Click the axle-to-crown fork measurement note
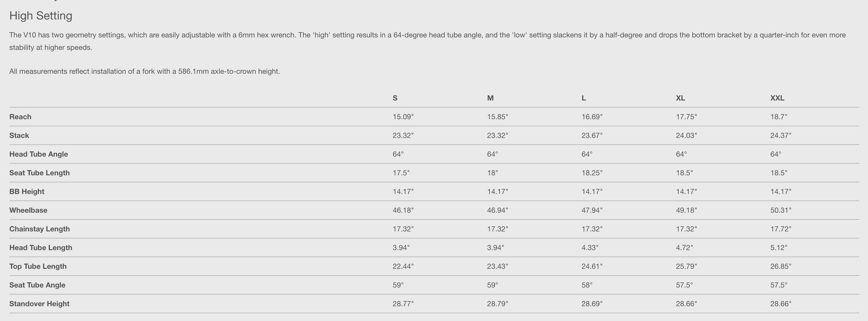The height and width of the screenshot is (321, 868). [x=145, y=71]
